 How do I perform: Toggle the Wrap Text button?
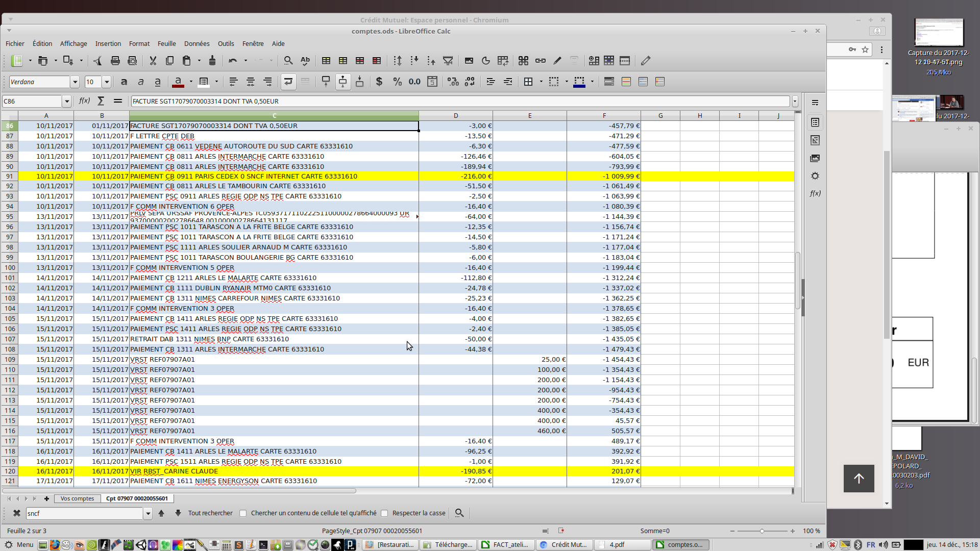coord(288,82)
